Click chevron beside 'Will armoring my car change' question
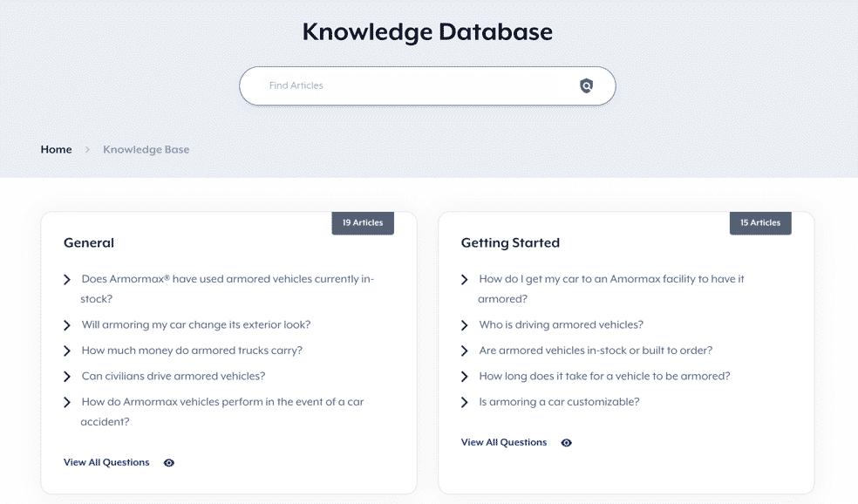Viewport: 858px width, 504px height. pyautogui.click(x=67, y=325)
